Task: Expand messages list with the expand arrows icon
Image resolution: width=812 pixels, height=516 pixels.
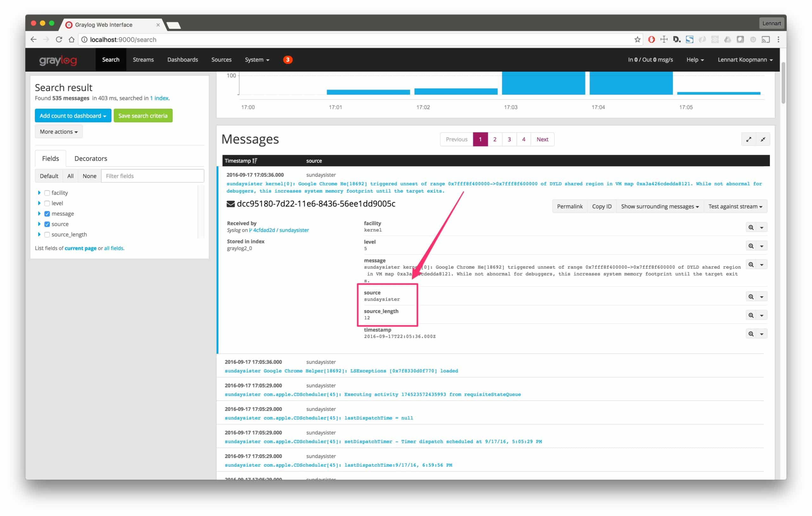Action: 748,139
